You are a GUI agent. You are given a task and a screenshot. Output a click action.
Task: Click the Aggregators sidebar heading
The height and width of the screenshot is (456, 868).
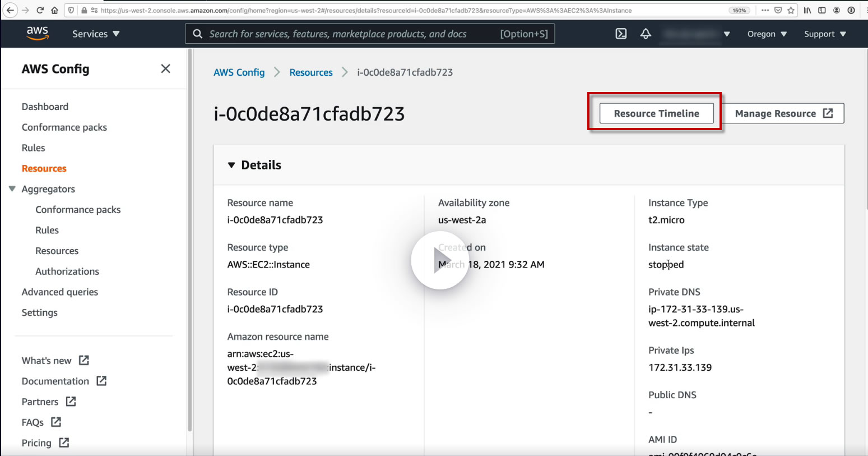(48, 189)
